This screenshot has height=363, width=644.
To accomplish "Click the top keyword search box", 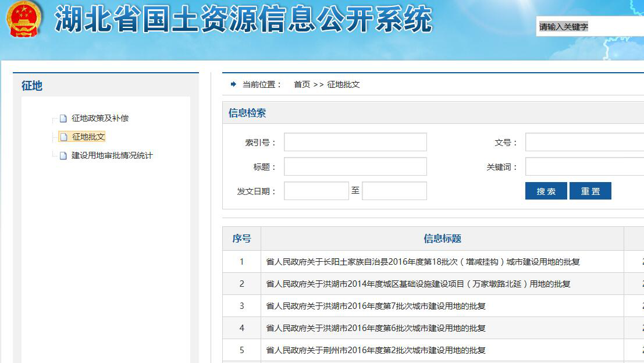I will tap(589, 27).
